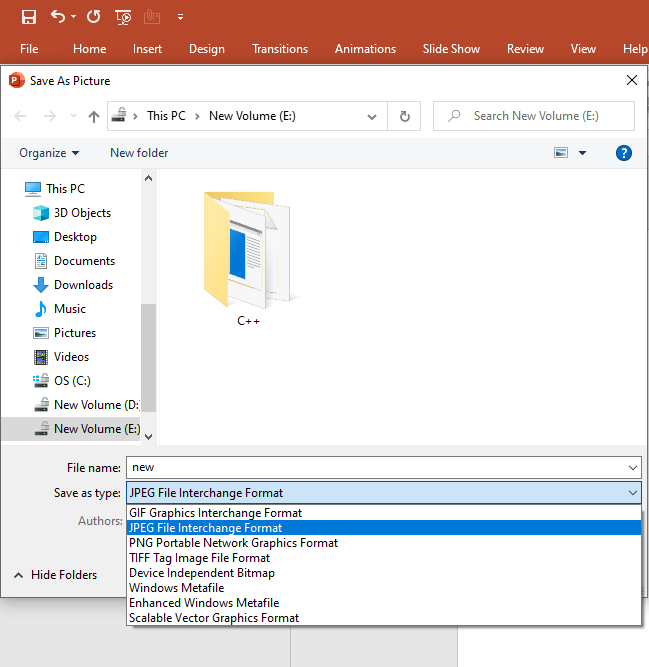The height and width of the screenshot is (667, 649).
Task: Open Customize Quick Access Toolbar arrow
Action: (x=180, y=17)
